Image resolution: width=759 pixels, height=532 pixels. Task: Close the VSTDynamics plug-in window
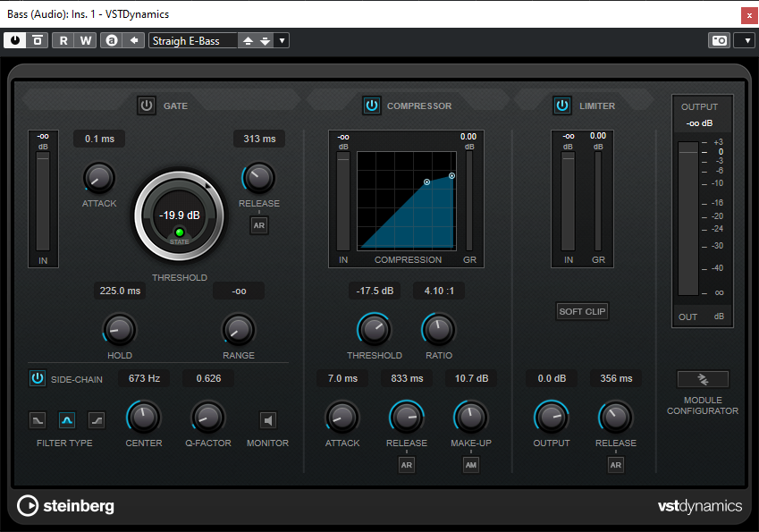click(x=749, y=15)
